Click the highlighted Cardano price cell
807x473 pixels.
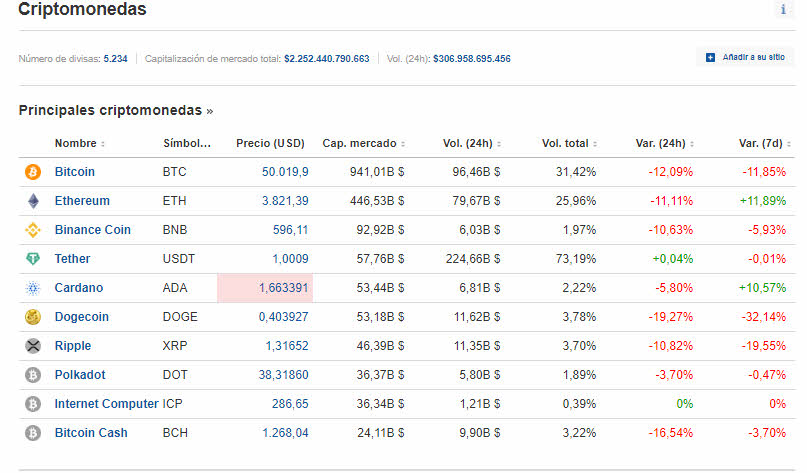265,288
